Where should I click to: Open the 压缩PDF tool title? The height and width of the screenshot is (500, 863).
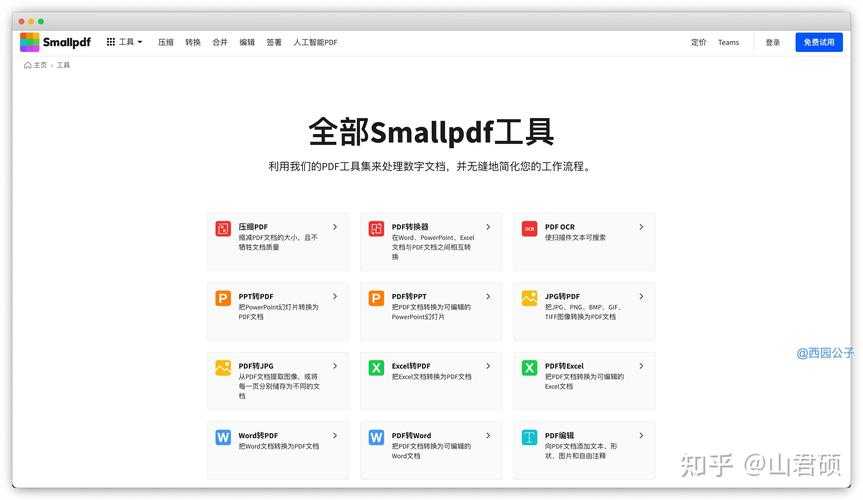[253, 227]
